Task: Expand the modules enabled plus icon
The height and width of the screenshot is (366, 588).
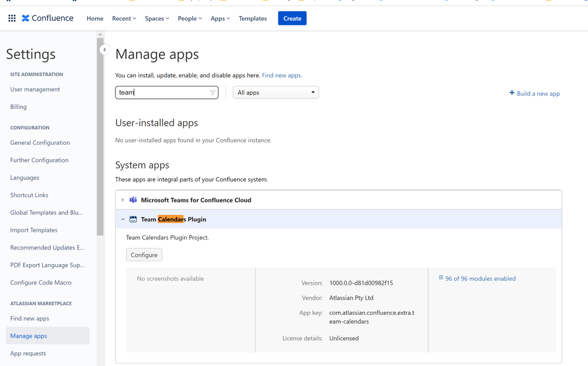Action: (441, 278)
